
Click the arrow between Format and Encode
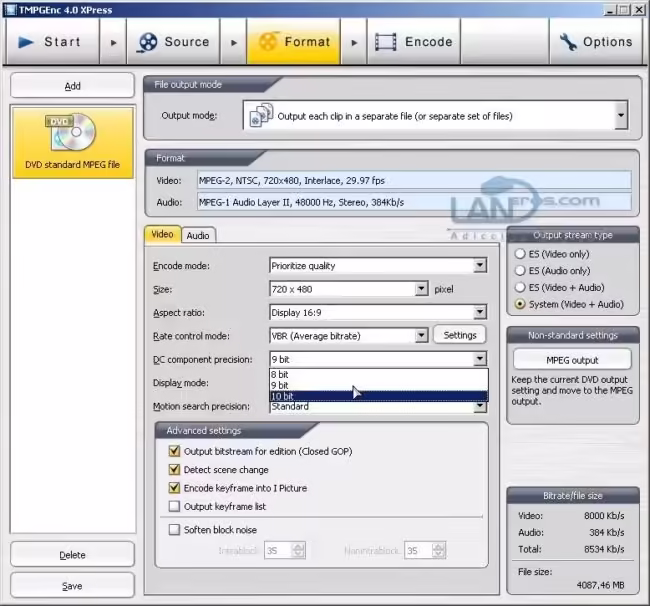click(354, 42)
